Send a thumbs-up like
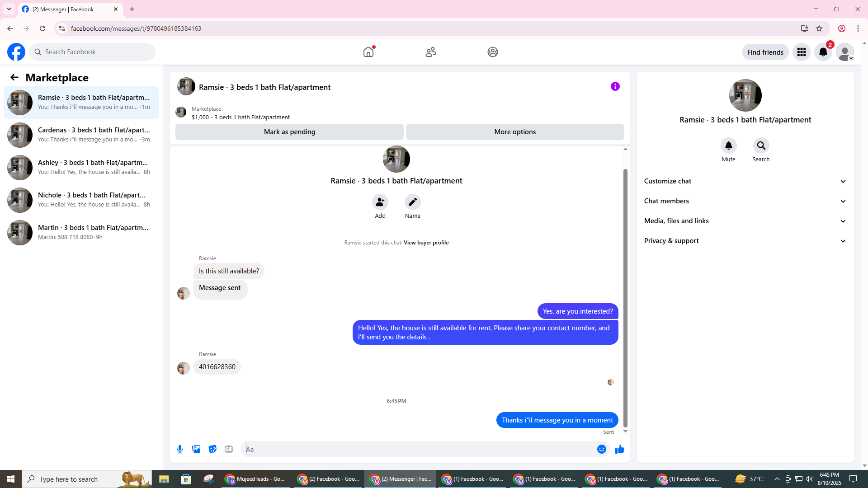Image resolution: width=868 pixels, height=488 pixels. 619,449
